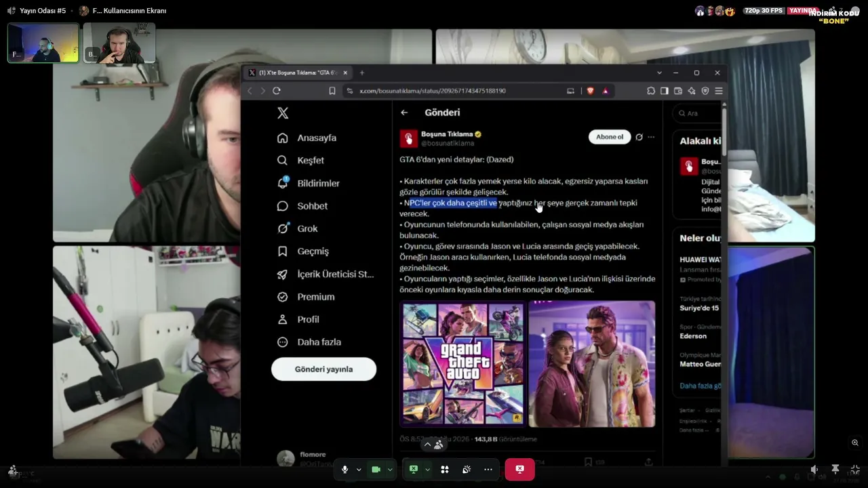Image resolution: width=868 pixels, height=488 pixels.
Task: Open the soundboard icon in call bar
Action: coord(467,469)
